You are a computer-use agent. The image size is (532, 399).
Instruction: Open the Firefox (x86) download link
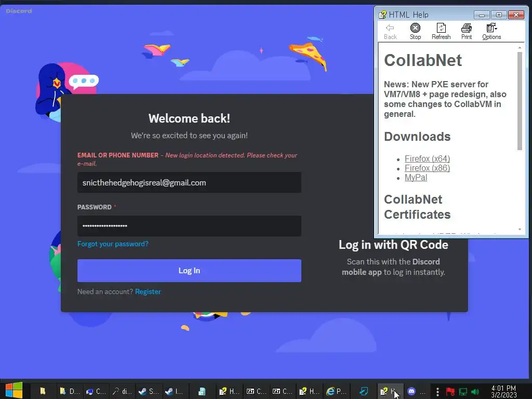click(427, 168)
